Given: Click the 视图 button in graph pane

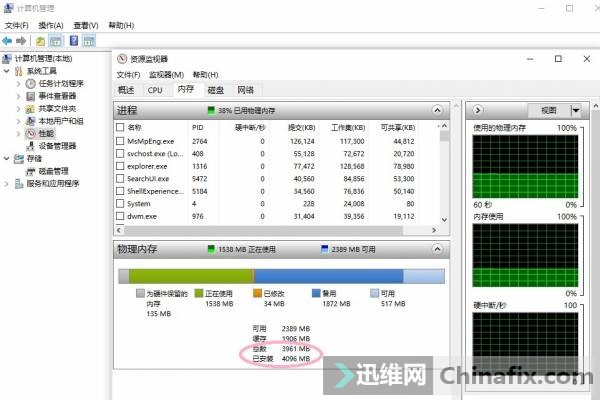Looking at the screenshot, I should [549, 110].
